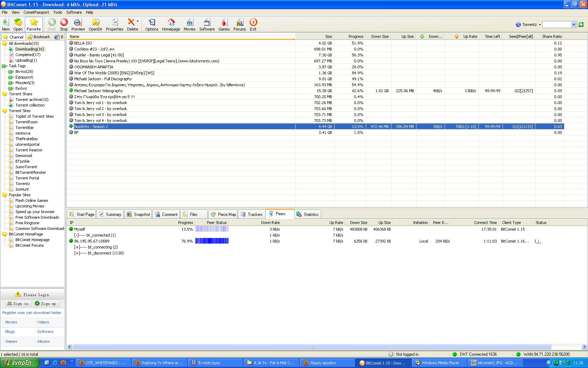Select Uploading(1) in the tree
The width and height of the screenshot is (588, 368).
click(x=26, y=60)
